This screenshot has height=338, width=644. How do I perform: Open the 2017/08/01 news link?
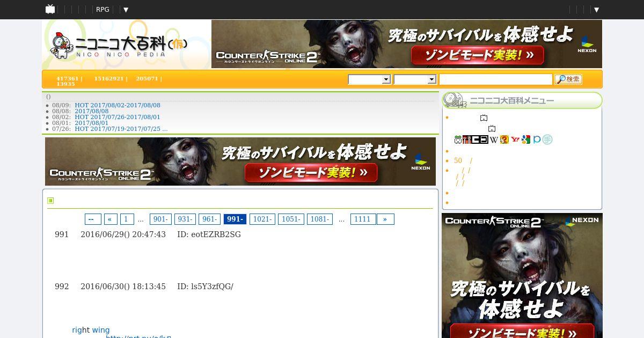pos(92,123)
